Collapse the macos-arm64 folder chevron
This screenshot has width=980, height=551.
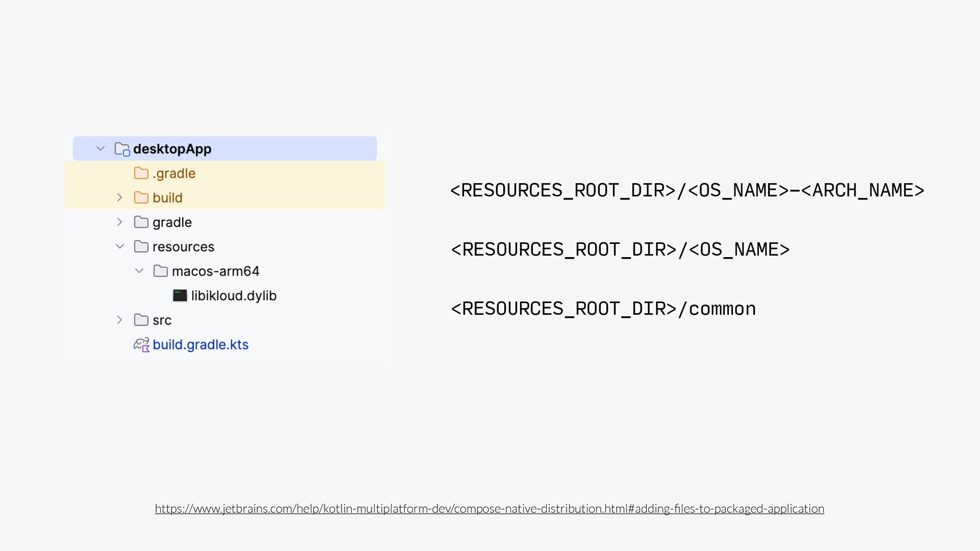pos(139,271)
